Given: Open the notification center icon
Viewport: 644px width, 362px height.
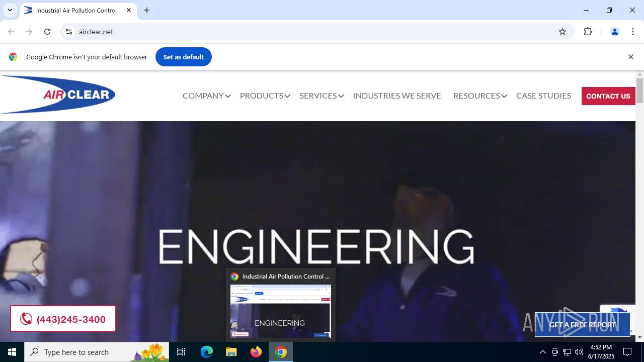Looking at the screenshot, I should pos(627,352).
